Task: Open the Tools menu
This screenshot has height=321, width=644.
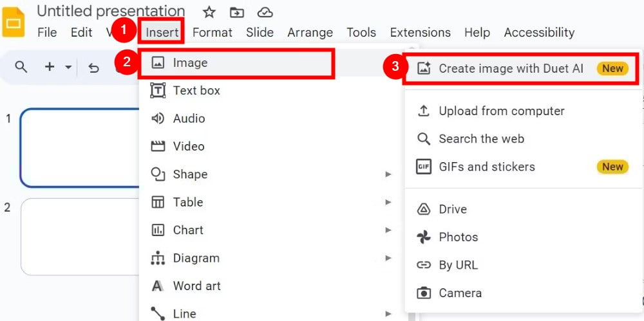Action: (361, 32)
